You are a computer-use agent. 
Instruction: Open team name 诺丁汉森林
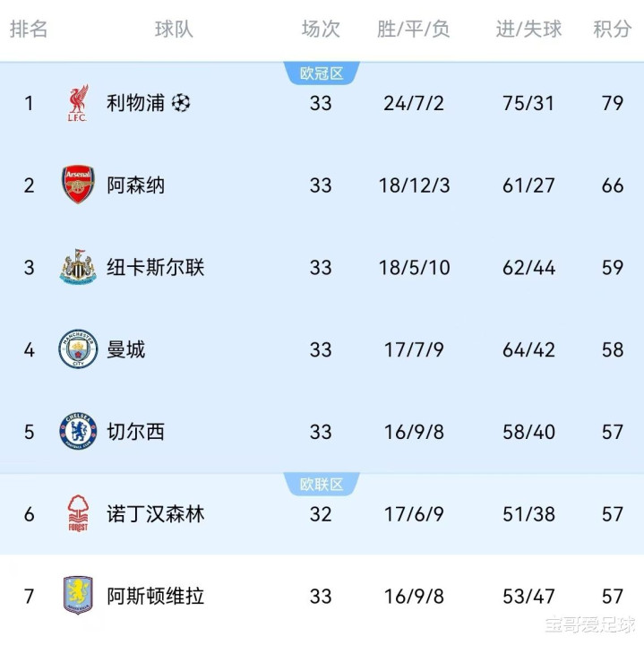(x=156, y=514)
